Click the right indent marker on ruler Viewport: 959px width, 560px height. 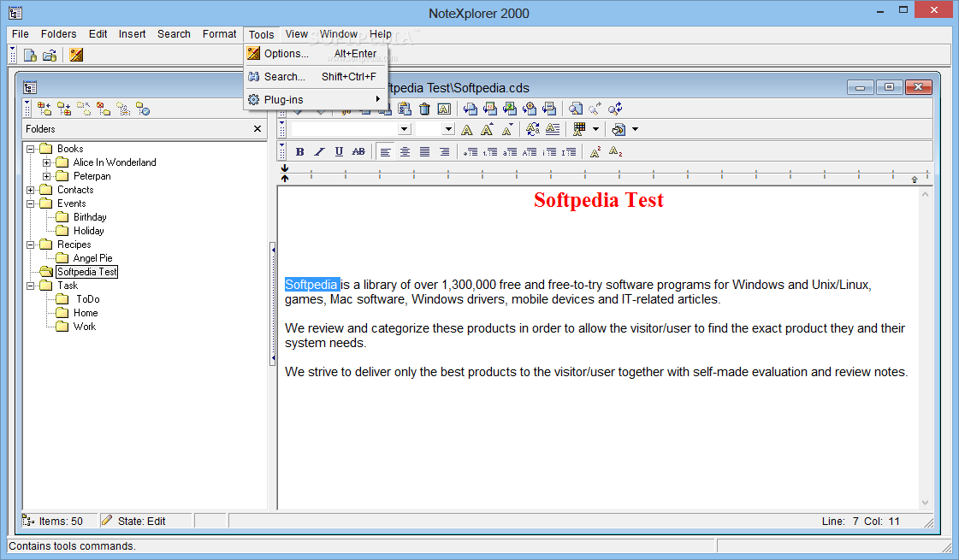915,180
